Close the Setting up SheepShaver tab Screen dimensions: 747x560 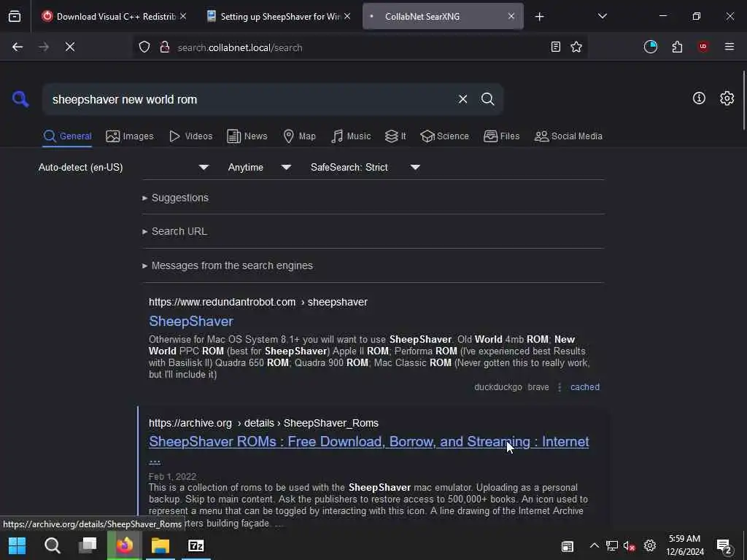(x=347, y=16)
